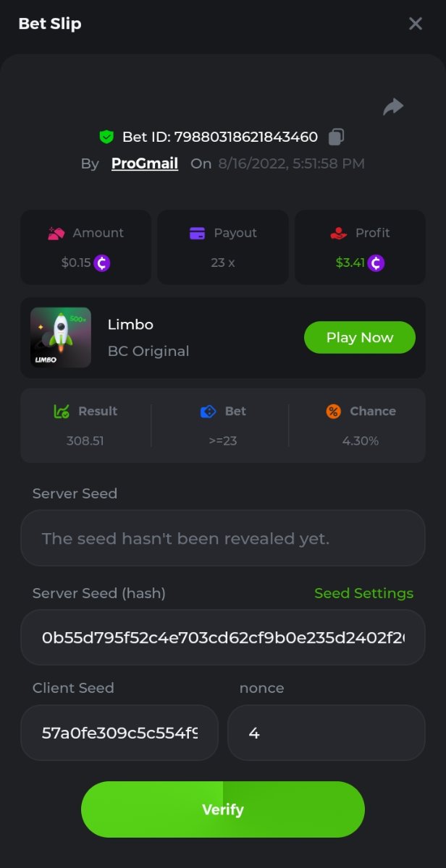Click the nonce input field
The height and width of the screenshot is (868, 446).
326,733
